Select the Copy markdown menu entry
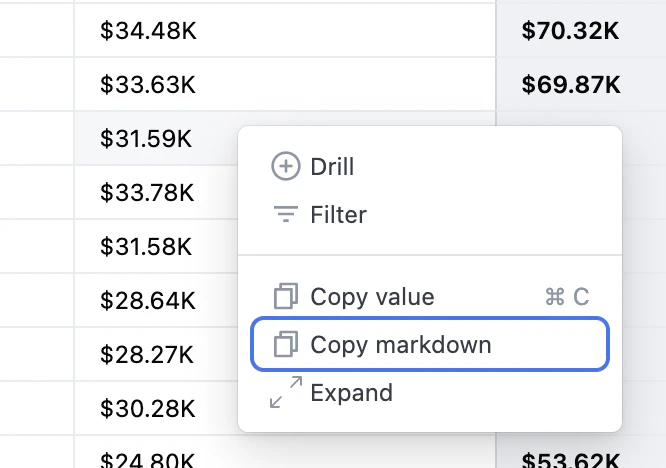This screenshot has width=666, height=468. click(x=430, y=344)
